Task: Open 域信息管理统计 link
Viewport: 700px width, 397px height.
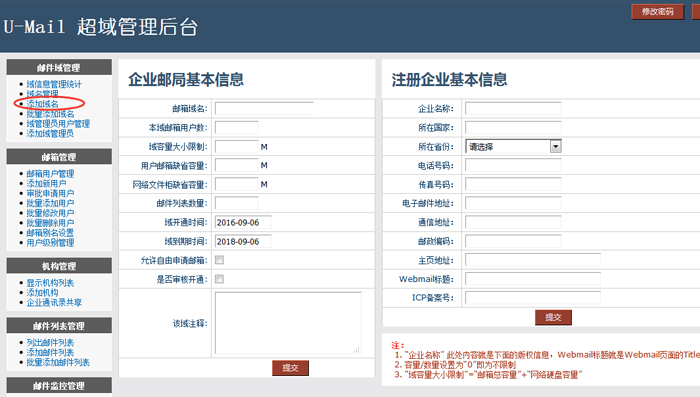Action: (x=54, y=84)
